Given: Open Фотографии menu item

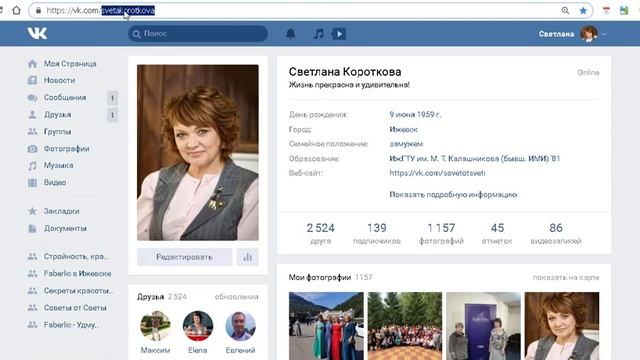Looking at the screenshot, I should [67, 149].
